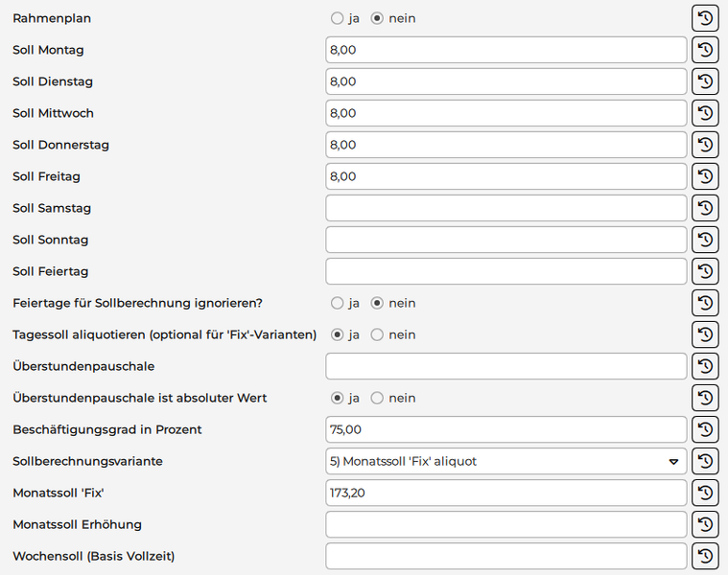
Task: Set Rahmenplan to ja
Action: (337, 18)
